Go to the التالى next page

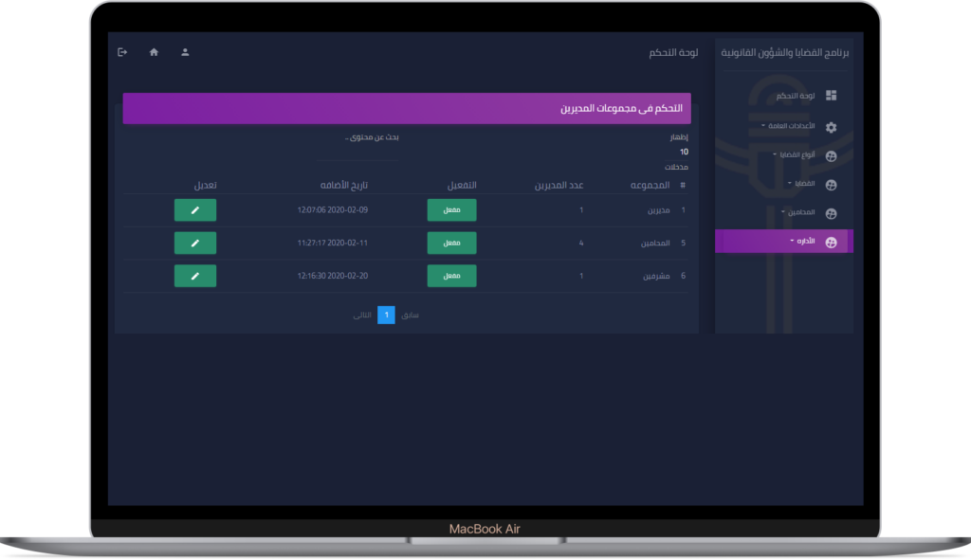[362, 316]
